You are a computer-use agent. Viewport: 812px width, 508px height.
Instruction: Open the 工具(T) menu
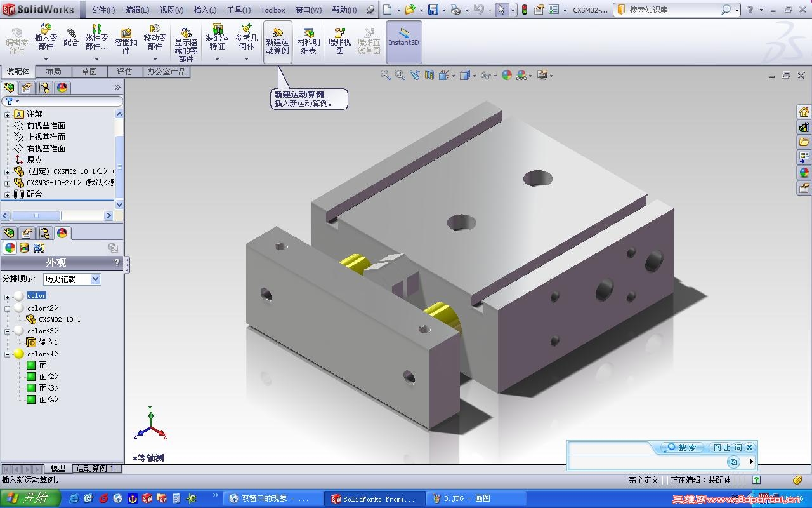[239, 10]
